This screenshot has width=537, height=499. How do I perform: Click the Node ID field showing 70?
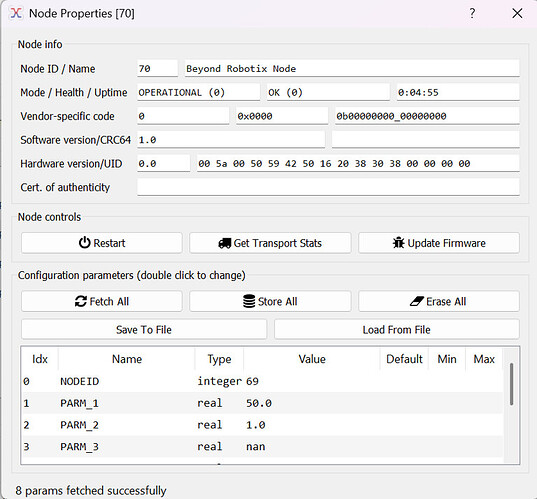pyautogui.click(x=158, y=68)
